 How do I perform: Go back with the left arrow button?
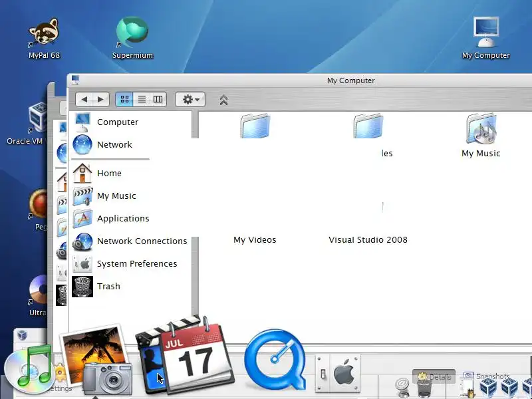[84, 99]
